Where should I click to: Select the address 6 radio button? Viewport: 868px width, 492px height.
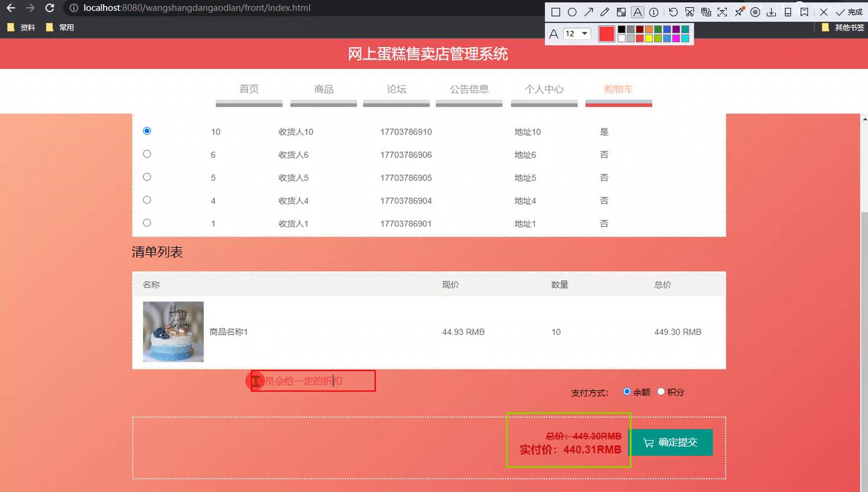[146, 154]
